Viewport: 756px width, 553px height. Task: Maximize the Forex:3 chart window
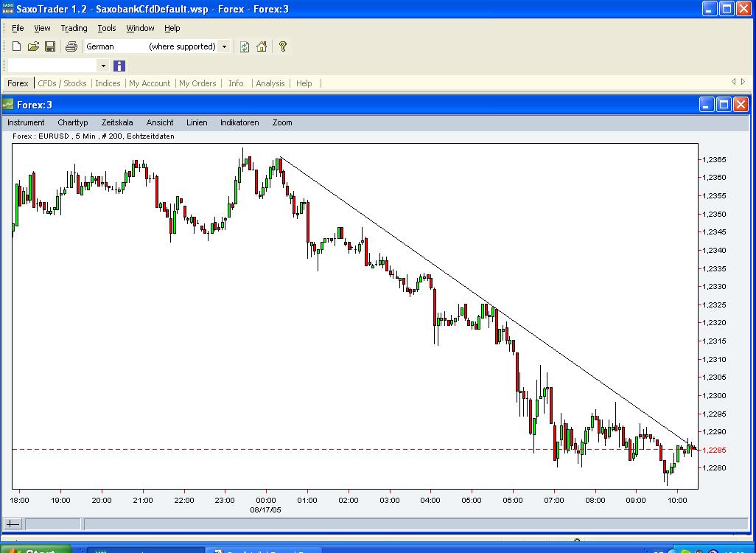point(724,104)
